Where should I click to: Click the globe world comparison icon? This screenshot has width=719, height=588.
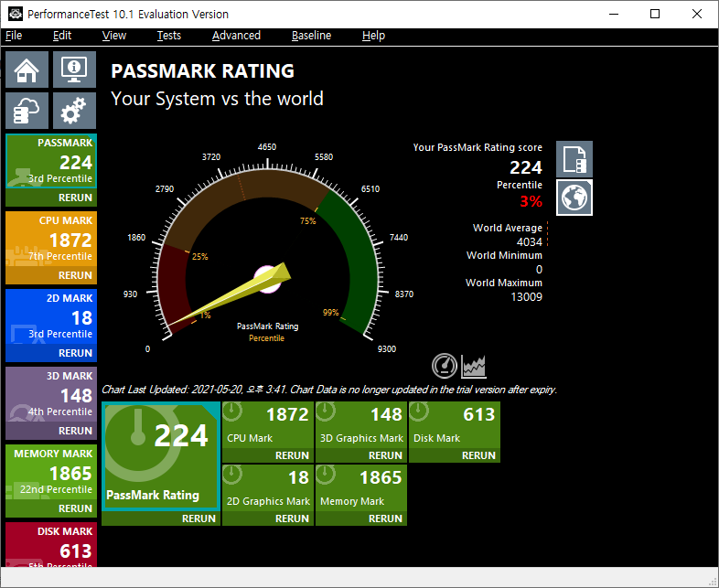pos(574,198)
